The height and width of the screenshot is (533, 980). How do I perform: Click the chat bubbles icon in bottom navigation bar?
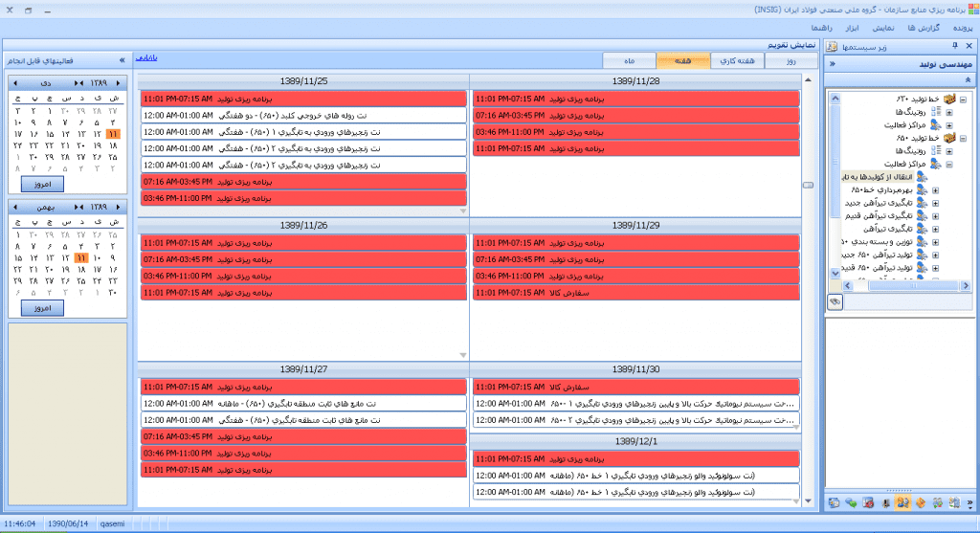click(851, 502)
